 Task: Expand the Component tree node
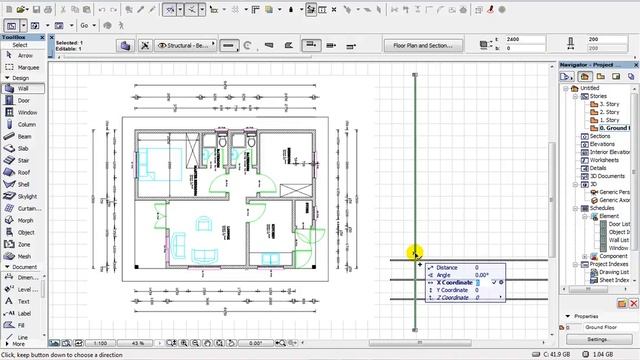[584, 257]
